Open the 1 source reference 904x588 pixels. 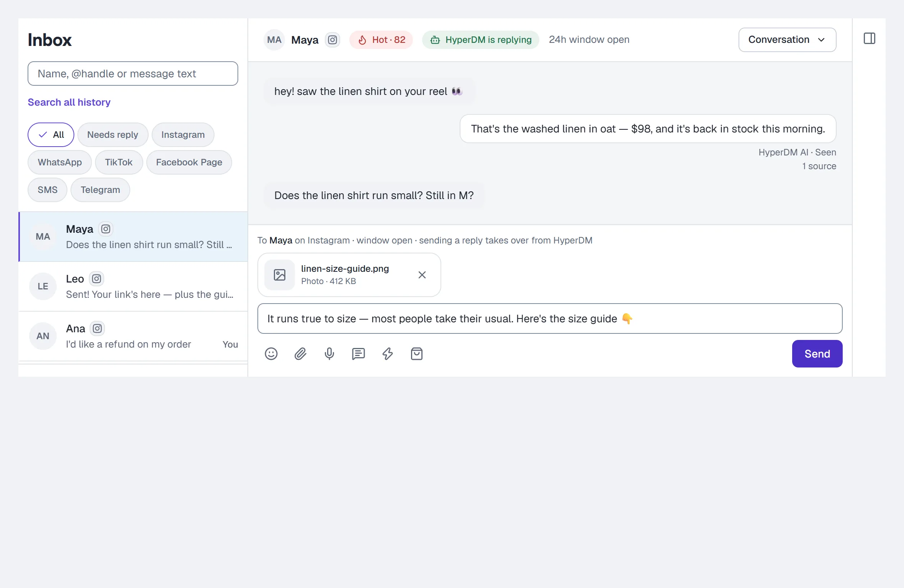(819, 166)
